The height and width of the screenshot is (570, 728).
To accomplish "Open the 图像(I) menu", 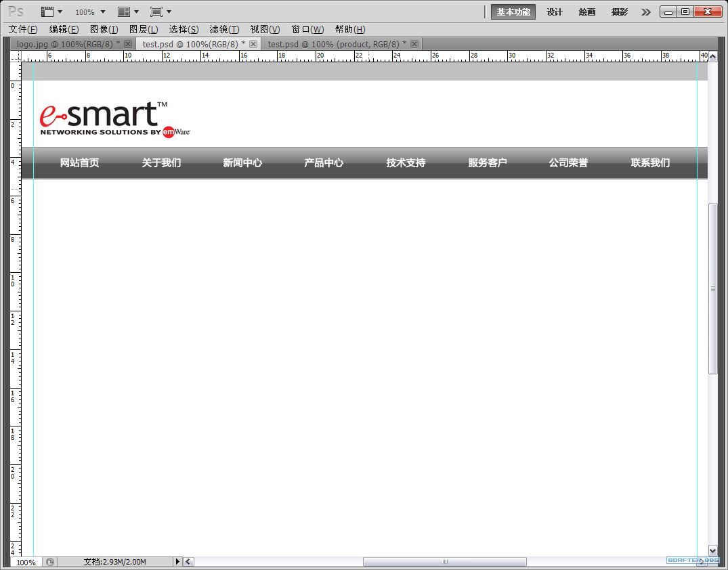I will point(104,29).
